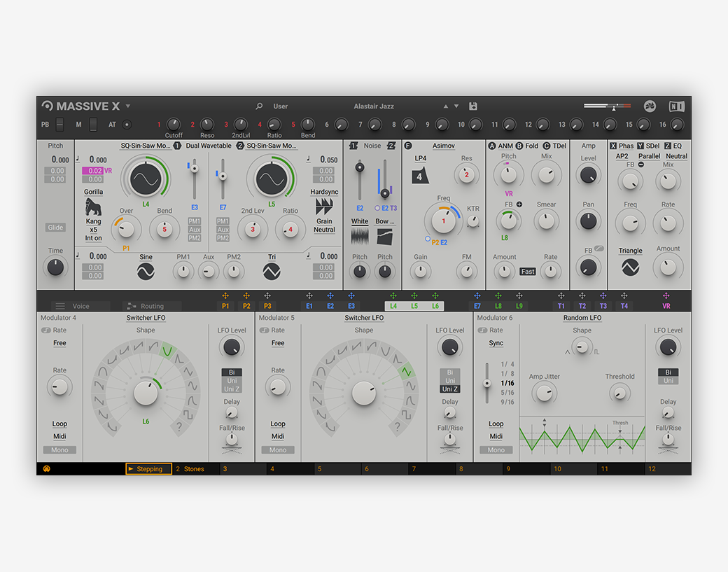
Task: Click the White noise waveform thumbnail
Action: (359, 237)
